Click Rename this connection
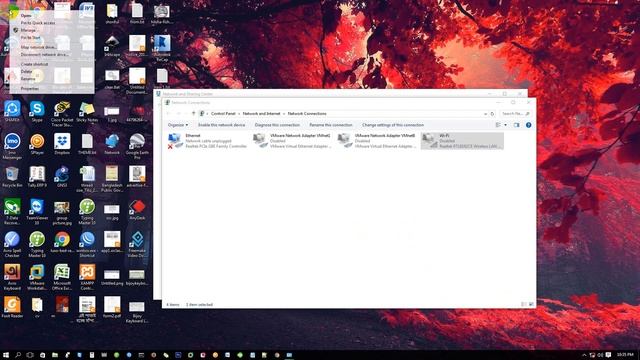Image resolution: width=640 pixels, height=360 pixels. coord(331,125)
